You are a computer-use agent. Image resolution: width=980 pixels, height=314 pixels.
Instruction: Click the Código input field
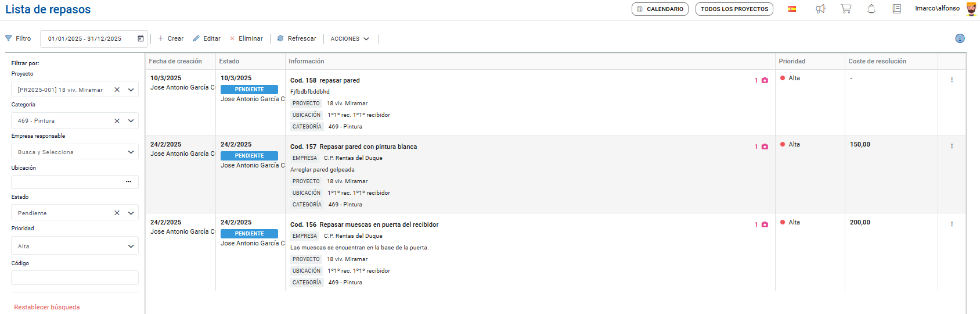75,277
